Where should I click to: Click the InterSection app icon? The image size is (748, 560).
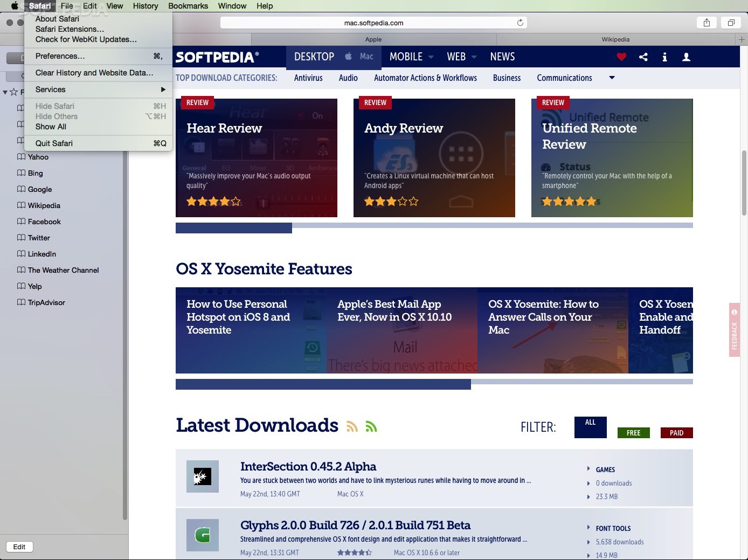[203, 476]
